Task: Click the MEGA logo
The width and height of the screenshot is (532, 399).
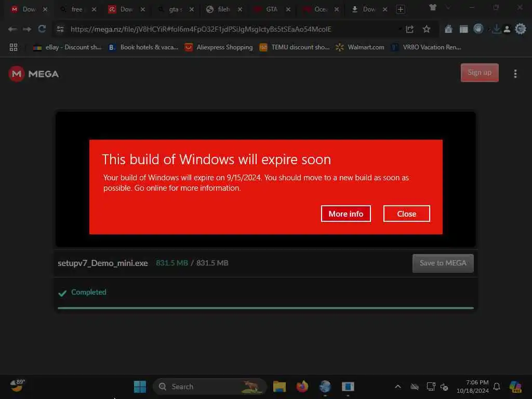Action: [34, 74]
